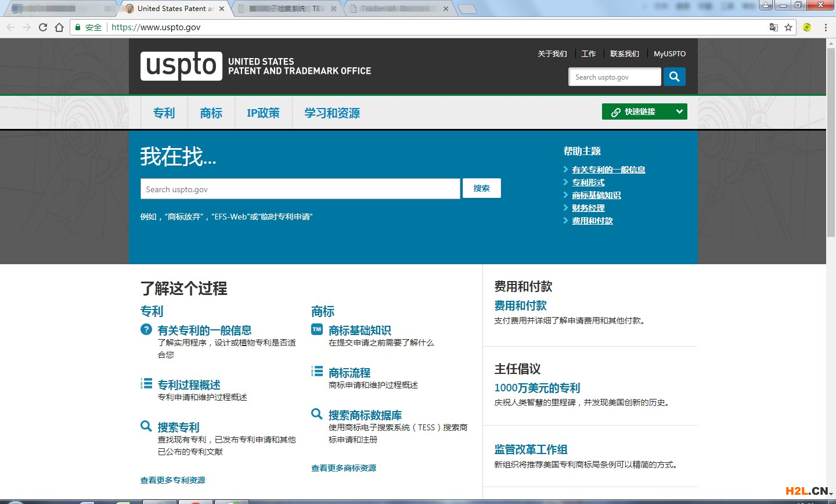Open the 商标 navigation menu
Viewport: 836px width, 504px height.
[211, 113]
